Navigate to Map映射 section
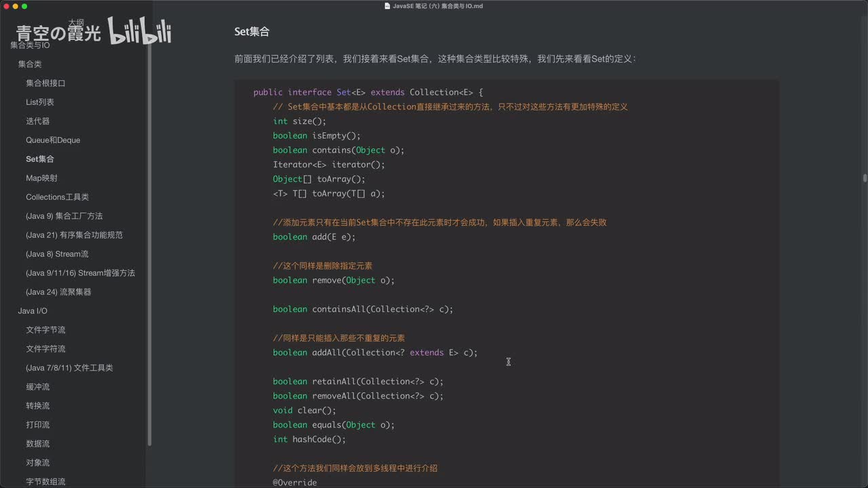The image size is (868, 488). [41, 178]
